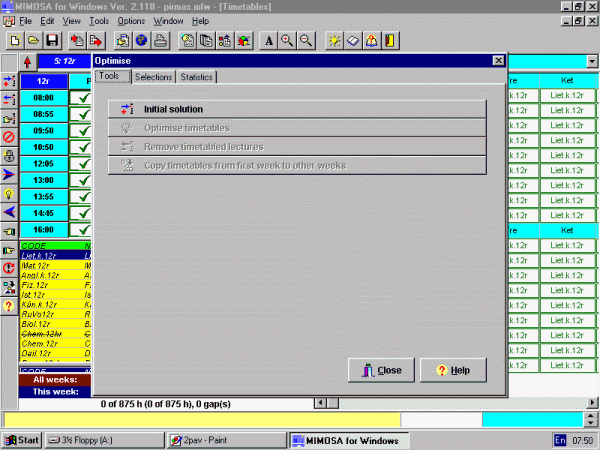Toggle the checkmark beside 16:00
Viewport: 600px width, 450px height.
(84, 229)
